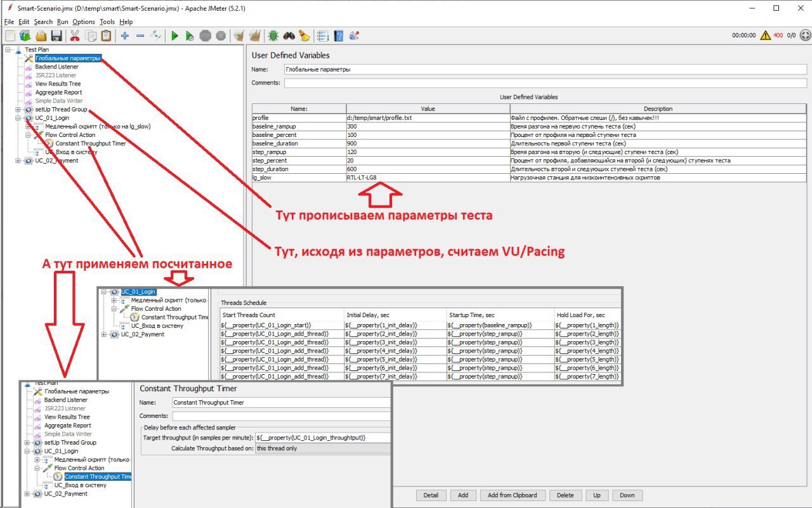Cut with the scissors toolbar icon
This screenshot has width=812, height=508.
(x=75, y=36)
